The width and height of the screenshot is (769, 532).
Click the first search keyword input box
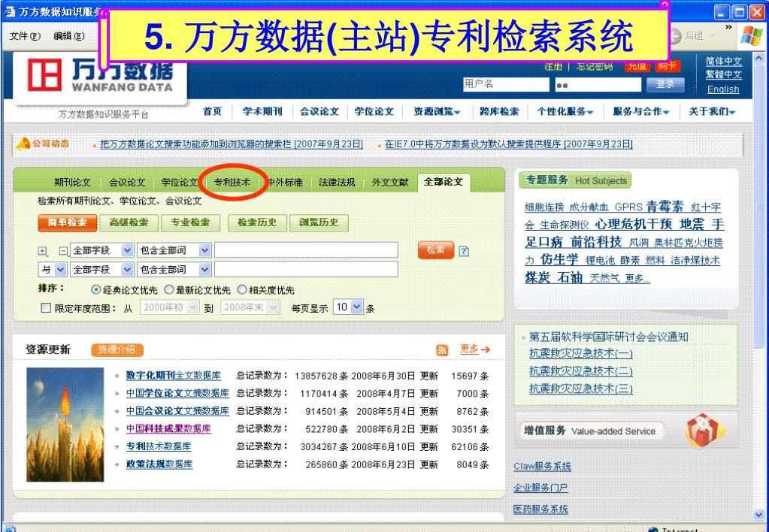point(306,250)
